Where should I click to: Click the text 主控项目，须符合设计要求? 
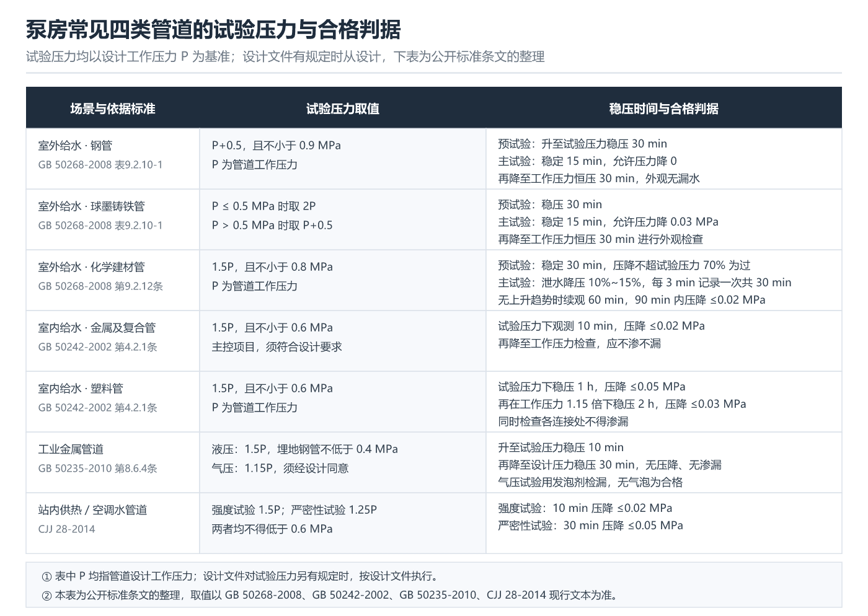(277, 347)
